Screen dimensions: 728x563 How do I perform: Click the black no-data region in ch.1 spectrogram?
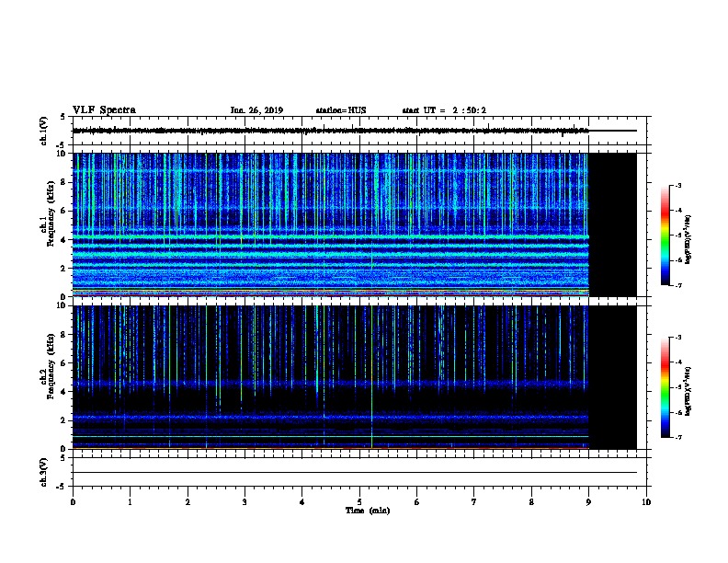[x=613, y=224]
